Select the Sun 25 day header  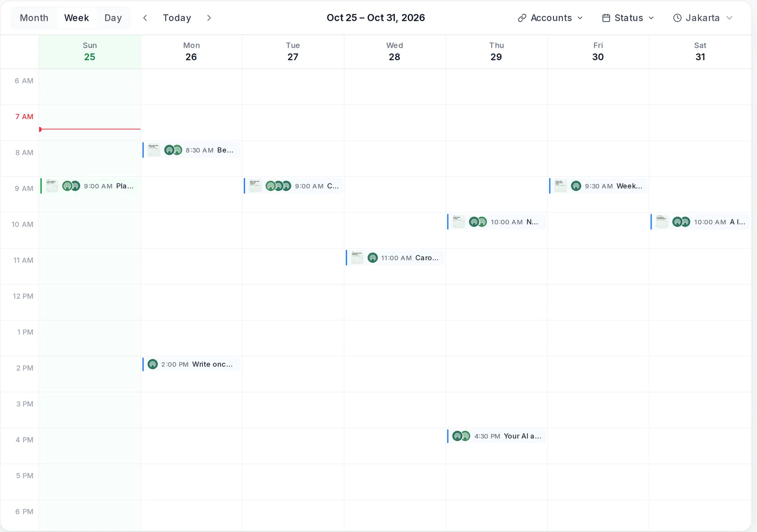click(x=90, y=52)
